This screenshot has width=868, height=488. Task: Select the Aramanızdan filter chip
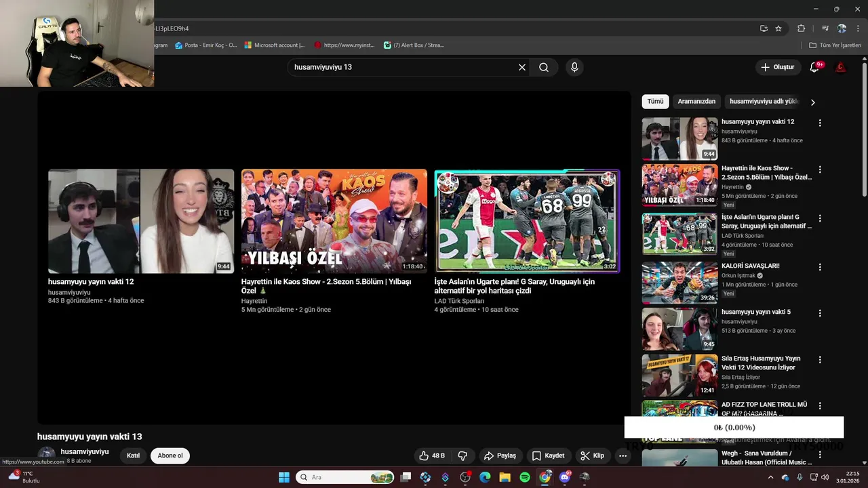click(x=696, y=102)
